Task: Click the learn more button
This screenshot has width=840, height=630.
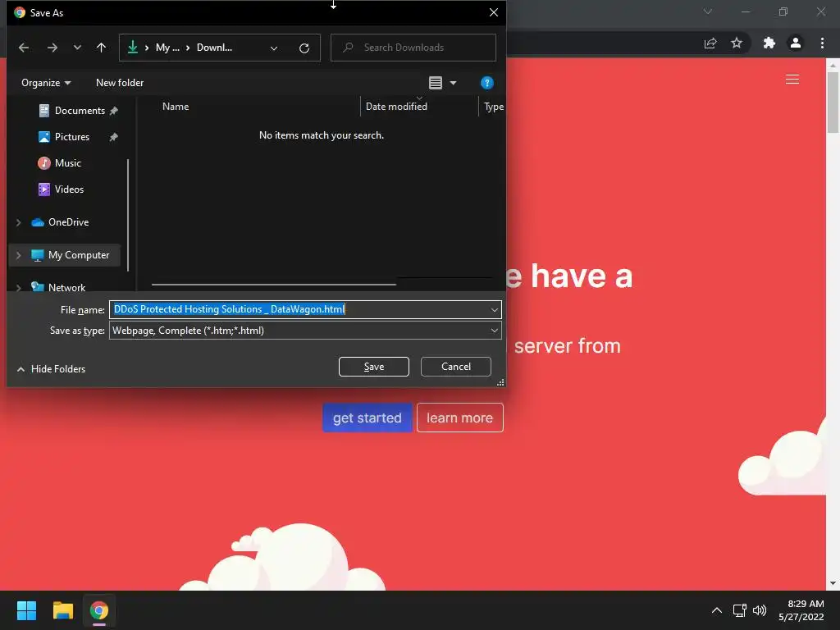Action: click(459, 418)
